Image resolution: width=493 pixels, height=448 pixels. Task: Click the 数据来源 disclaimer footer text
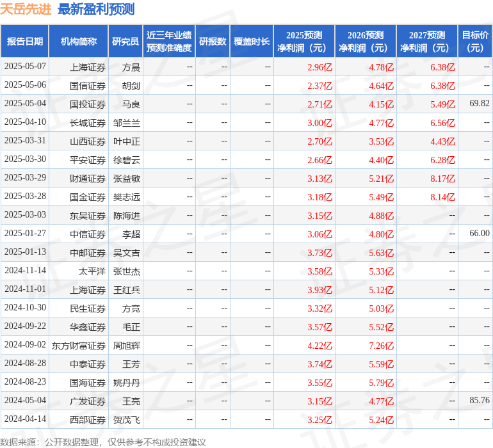coord(103,442)
